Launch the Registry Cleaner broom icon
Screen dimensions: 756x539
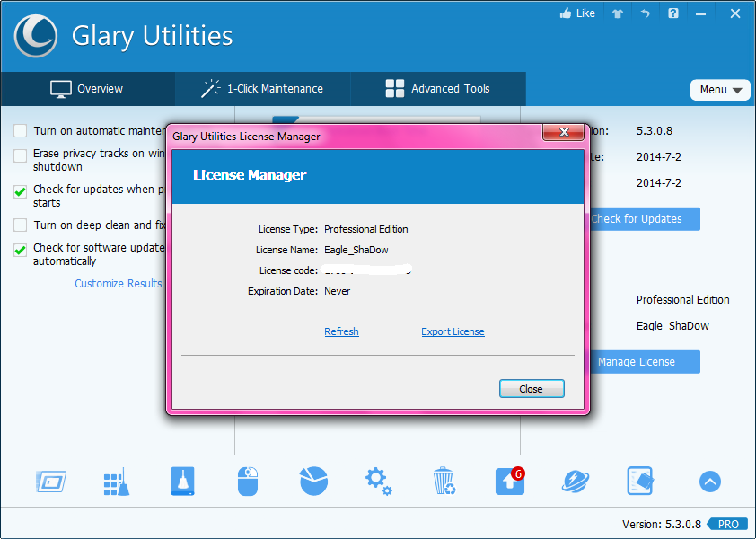coord(116,482)
